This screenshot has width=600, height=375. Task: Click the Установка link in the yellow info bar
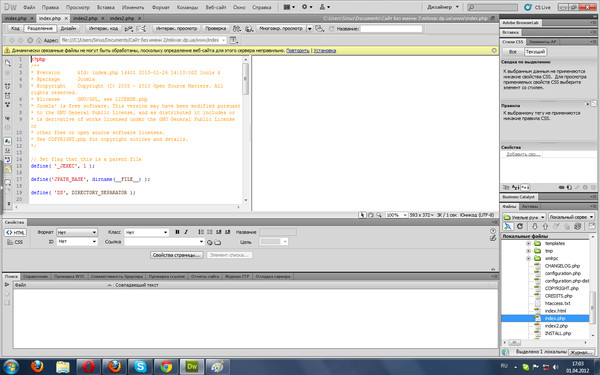(324, 51)
